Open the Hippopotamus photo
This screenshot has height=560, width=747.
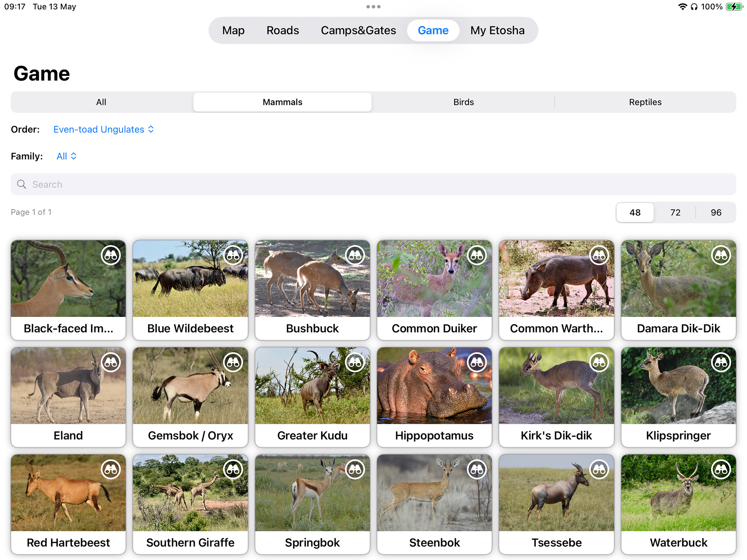[434, 386]
